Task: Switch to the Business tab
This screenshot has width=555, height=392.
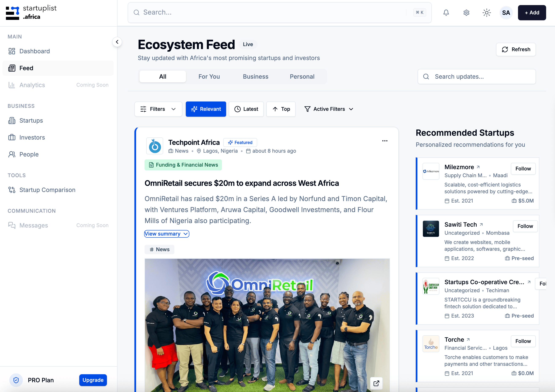Action: (x=256, y=77)
